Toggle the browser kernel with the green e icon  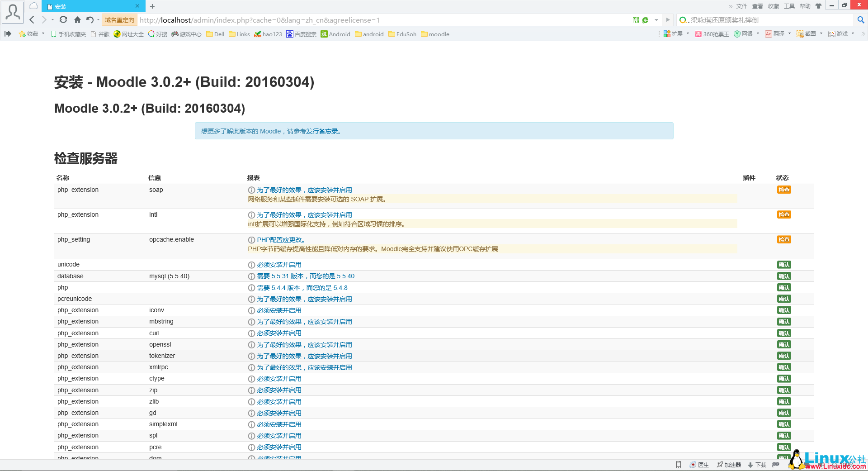click(x=645, y=20)
